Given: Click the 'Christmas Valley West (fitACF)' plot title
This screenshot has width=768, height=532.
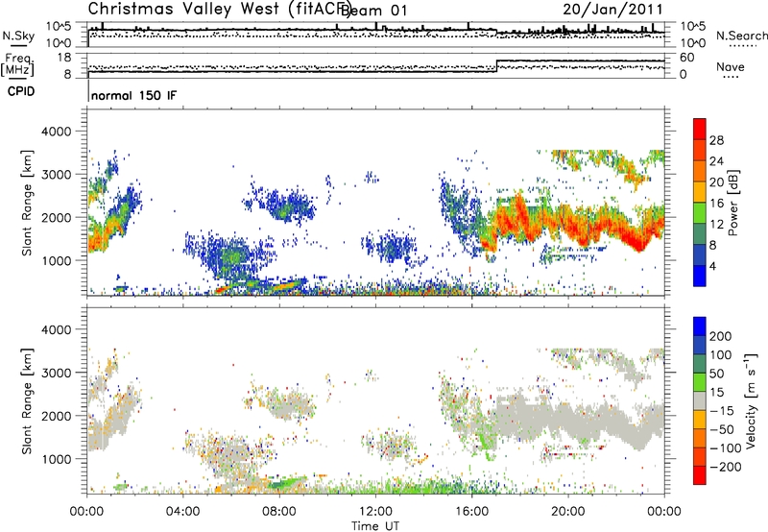Looking at the screenshot, I should coord(219,9).
